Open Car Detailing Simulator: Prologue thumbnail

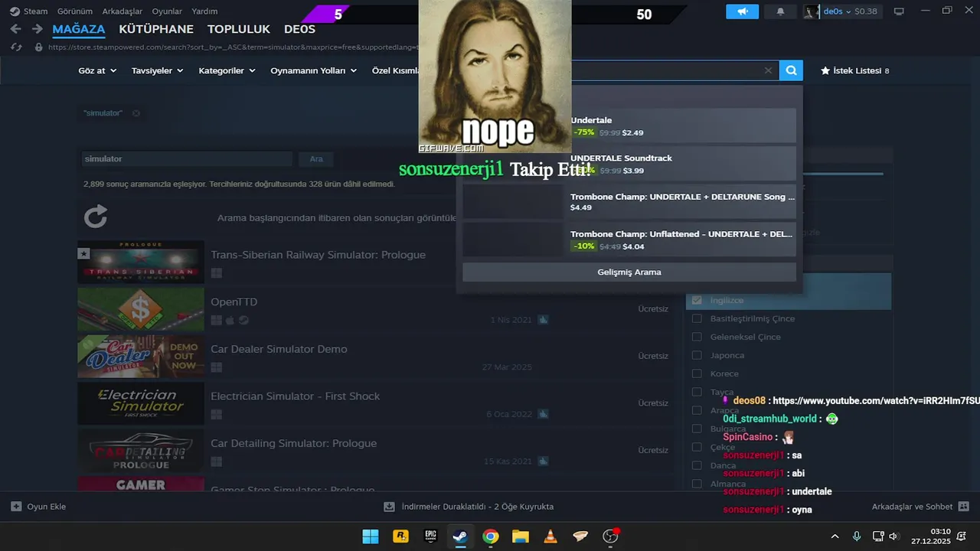(x=141, y=451)
